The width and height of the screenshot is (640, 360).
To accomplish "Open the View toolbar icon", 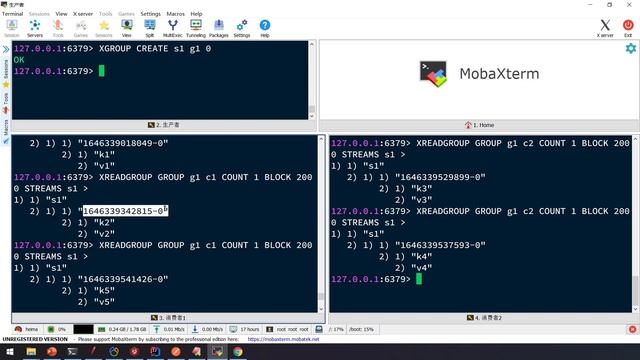I will 127,28.
